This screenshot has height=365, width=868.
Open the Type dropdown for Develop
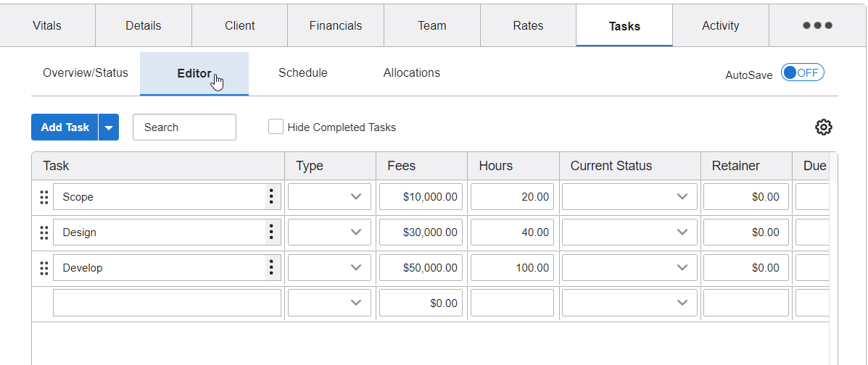tap(329, 268)
